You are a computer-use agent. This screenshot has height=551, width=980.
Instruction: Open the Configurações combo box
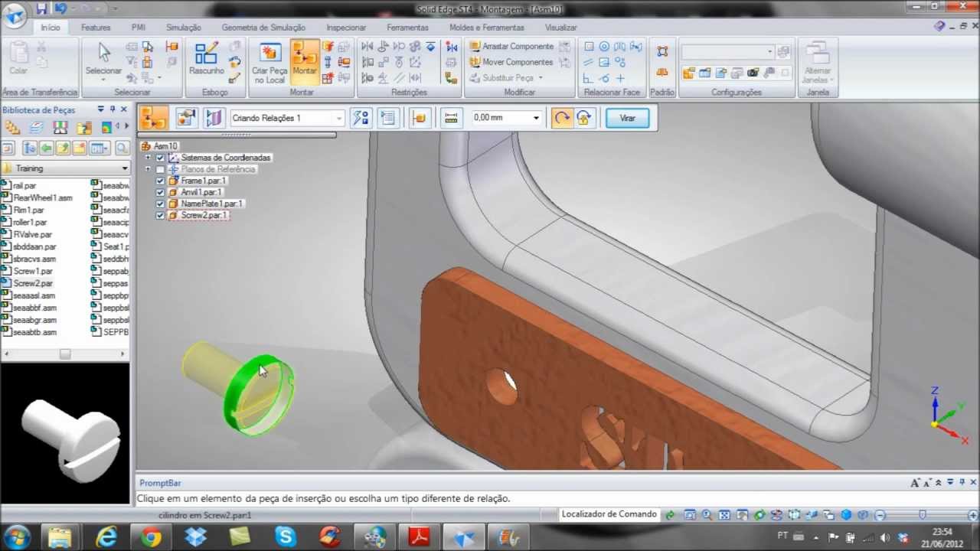click(x=727, y=52)
